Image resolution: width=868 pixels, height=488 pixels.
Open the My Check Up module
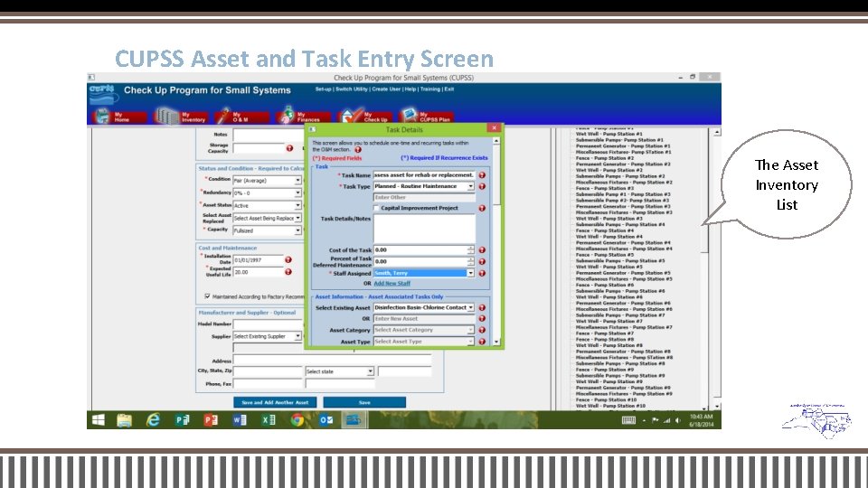[364, 117]
